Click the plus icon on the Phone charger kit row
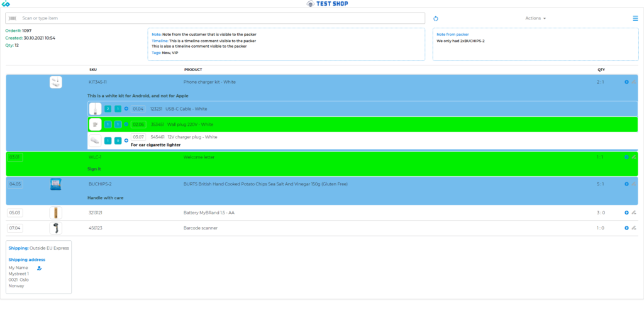The height and width of the screenshot is (332, 644). click(626, 82)
